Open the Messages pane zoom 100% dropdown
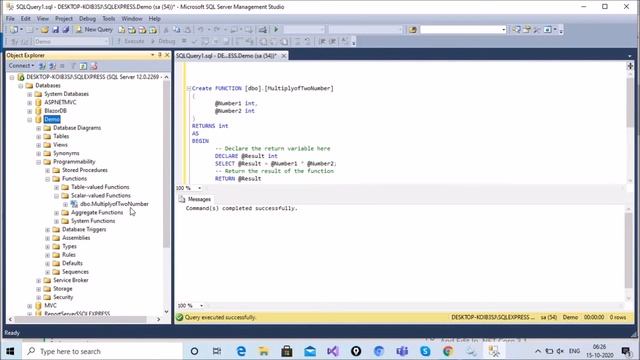640x360 pixels. point(201,306)
